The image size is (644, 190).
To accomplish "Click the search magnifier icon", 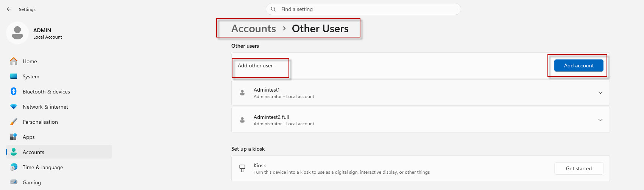I will pos(273,9).
